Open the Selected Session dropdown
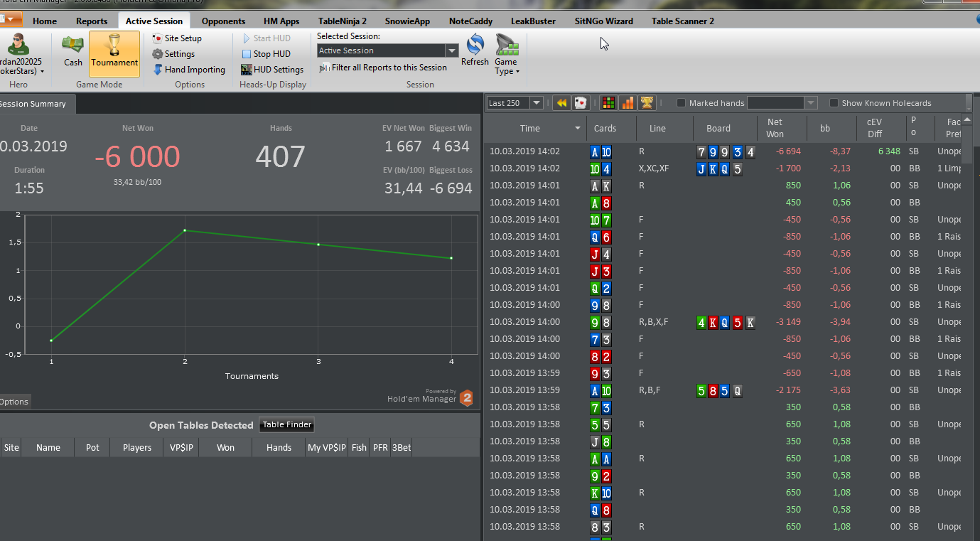The width and height of the screenshot is (980, 541). click(452, 50)
